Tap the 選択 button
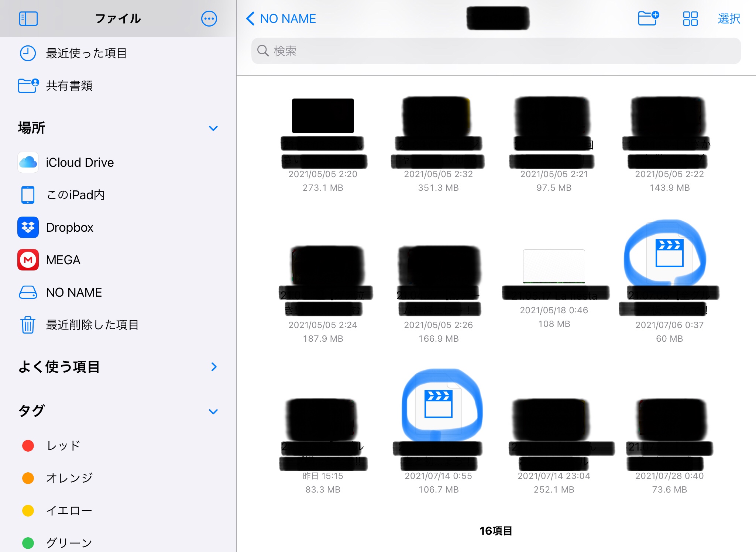 coord(729,18)
